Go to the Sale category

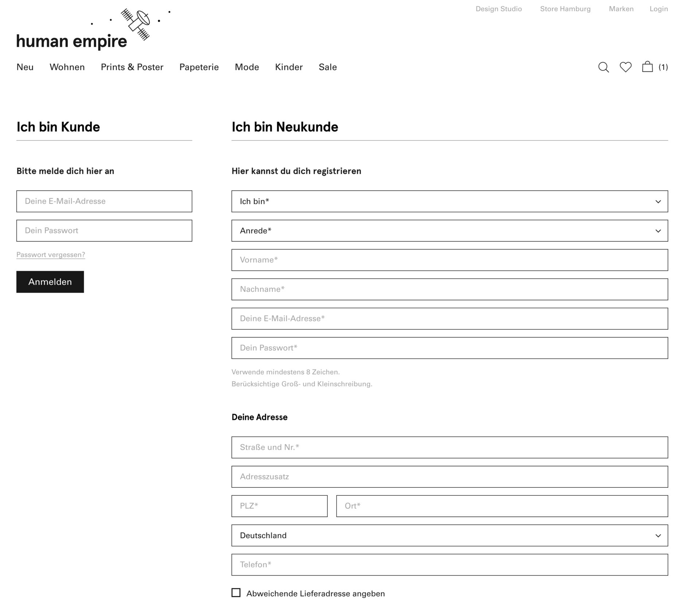click(x=327, y=67)
